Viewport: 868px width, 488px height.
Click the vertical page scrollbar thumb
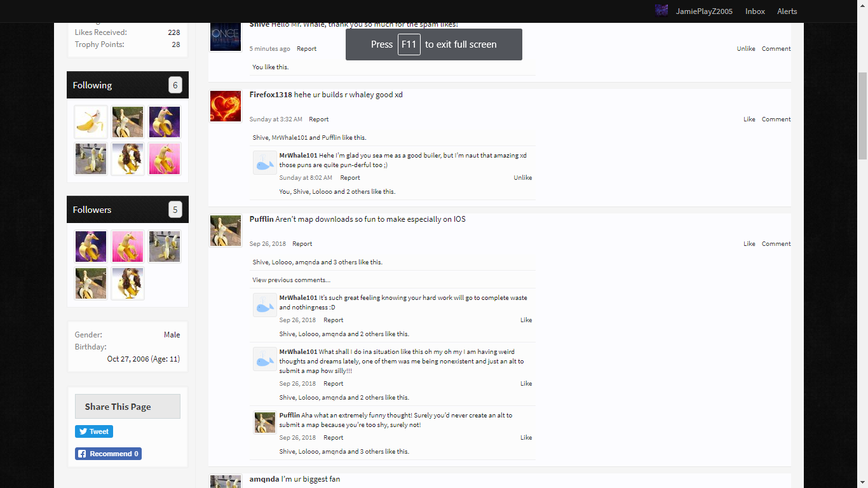[x=862, y=115]
